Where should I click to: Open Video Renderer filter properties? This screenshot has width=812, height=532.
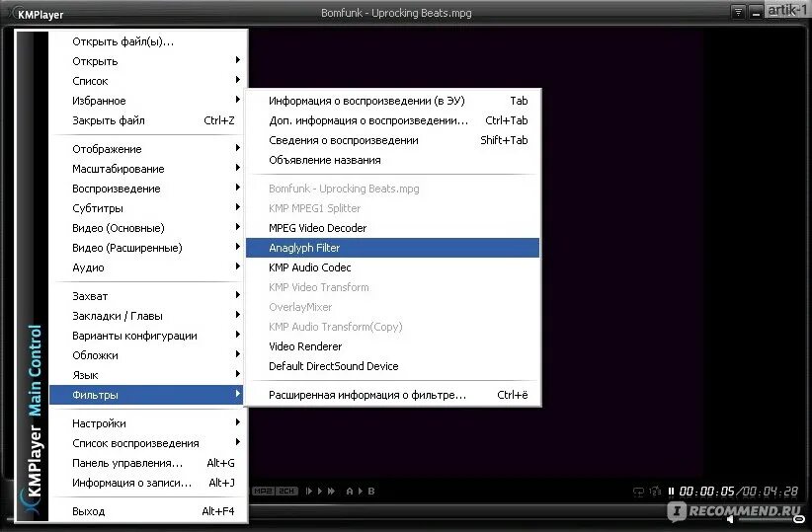tap(392, 346)
